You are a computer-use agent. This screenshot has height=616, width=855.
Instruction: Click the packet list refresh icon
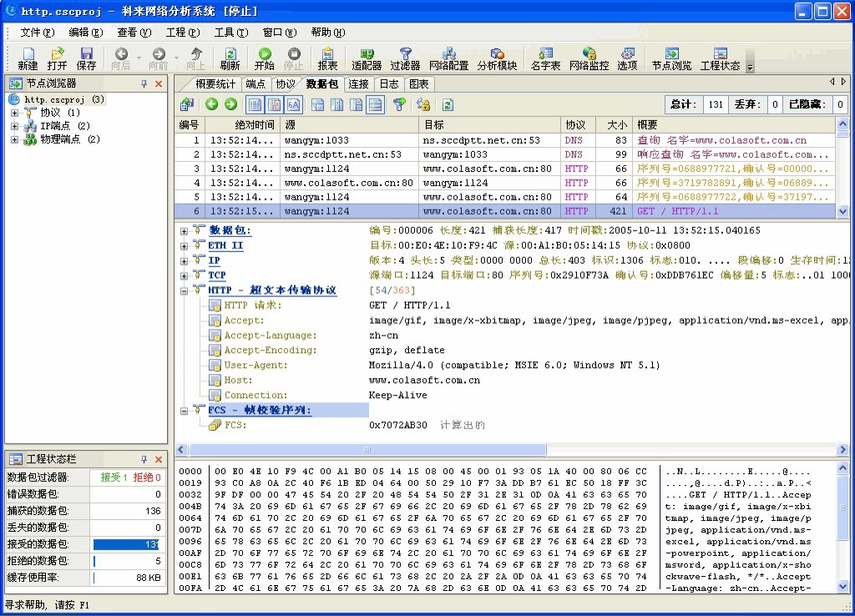[x=448, y=104]
